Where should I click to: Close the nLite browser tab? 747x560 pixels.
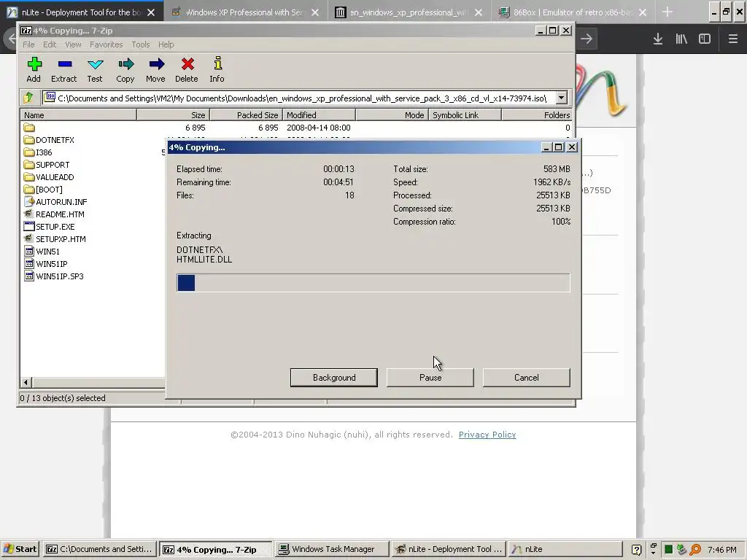(x=151, y=12)
